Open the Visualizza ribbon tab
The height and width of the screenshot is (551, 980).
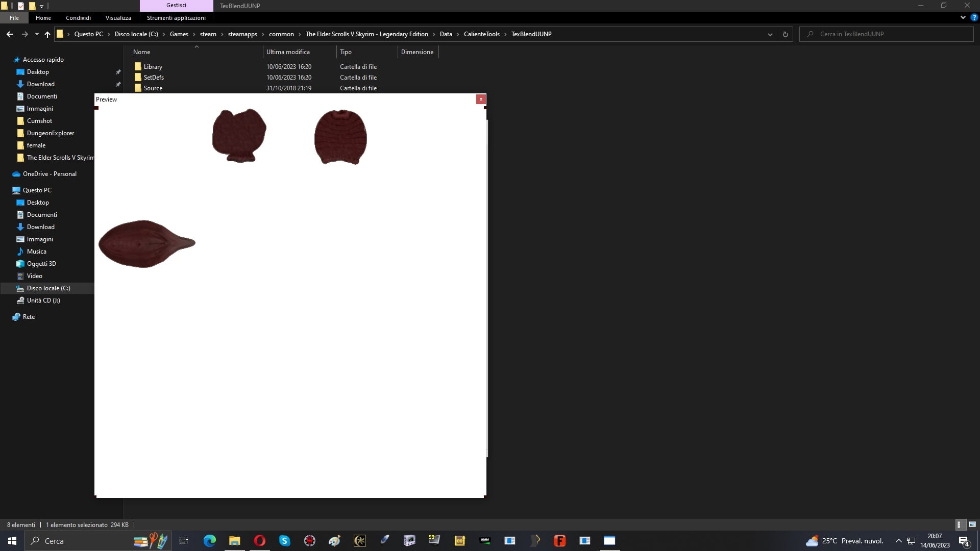click(x=118, y=18)
